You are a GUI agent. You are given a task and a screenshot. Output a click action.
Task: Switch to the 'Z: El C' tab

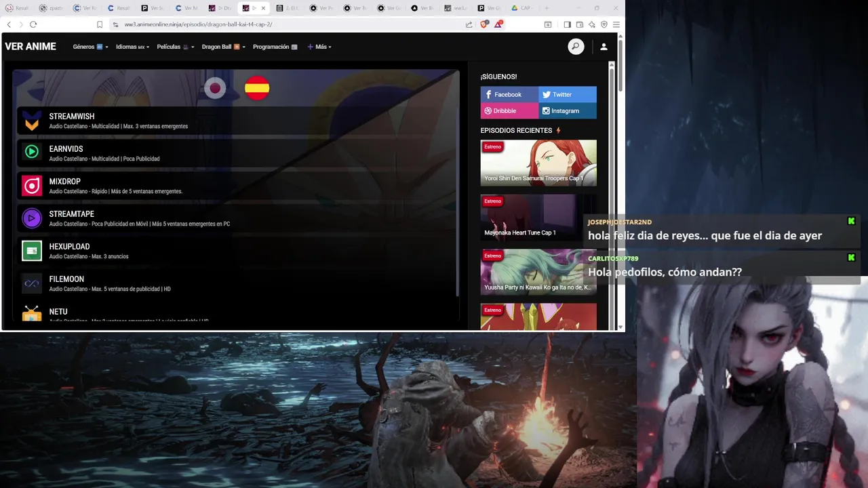288,8
